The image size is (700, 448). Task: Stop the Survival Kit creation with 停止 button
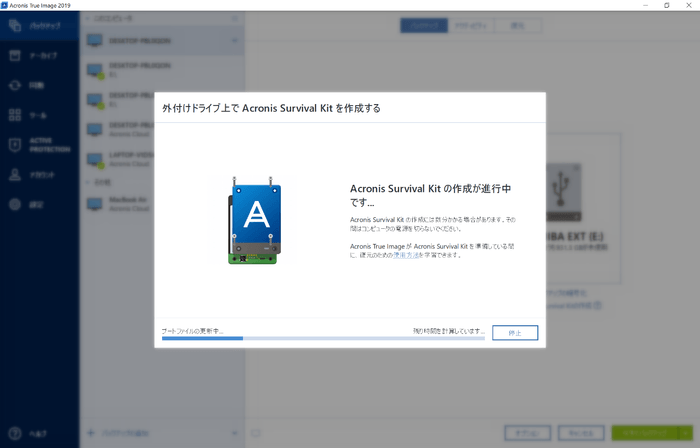coord(515,333)
